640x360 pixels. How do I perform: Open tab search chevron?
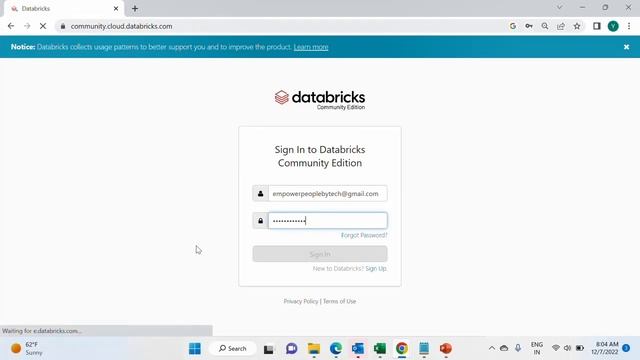(x=560, y=7)
